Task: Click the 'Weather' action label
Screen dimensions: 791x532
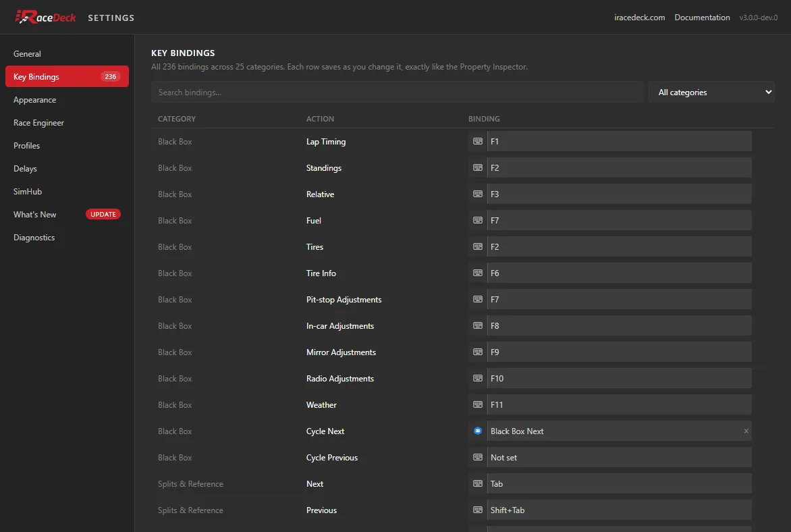Action: point(321,405)
